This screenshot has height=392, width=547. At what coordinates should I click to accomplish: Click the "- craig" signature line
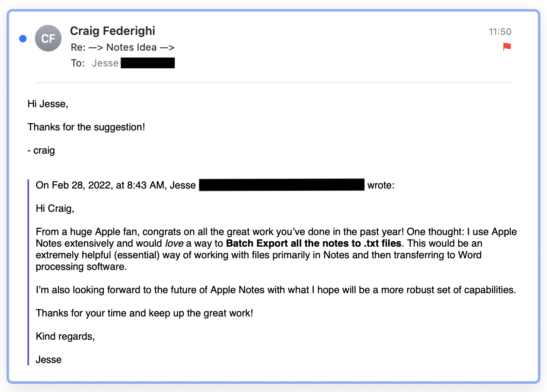pos(41,150)
